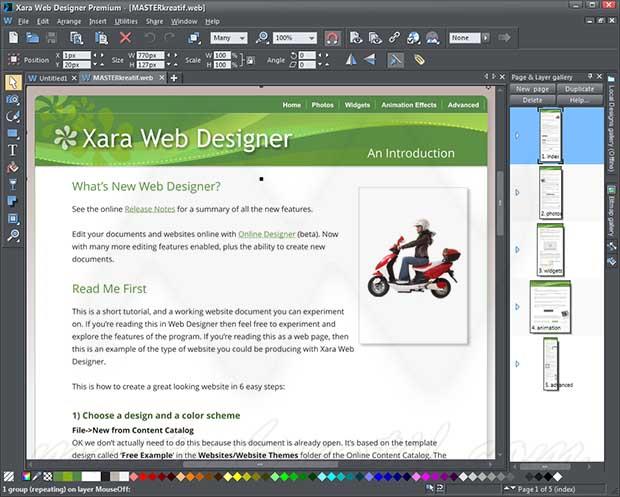
Task: Open the Many layer dropdown
Action: [x=229, y=38]
